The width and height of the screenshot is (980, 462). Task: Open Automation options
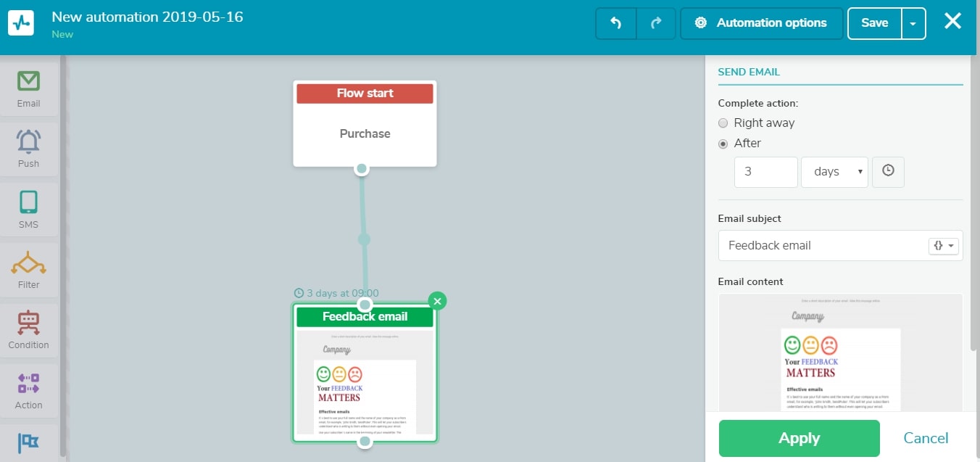click(761, 23)
